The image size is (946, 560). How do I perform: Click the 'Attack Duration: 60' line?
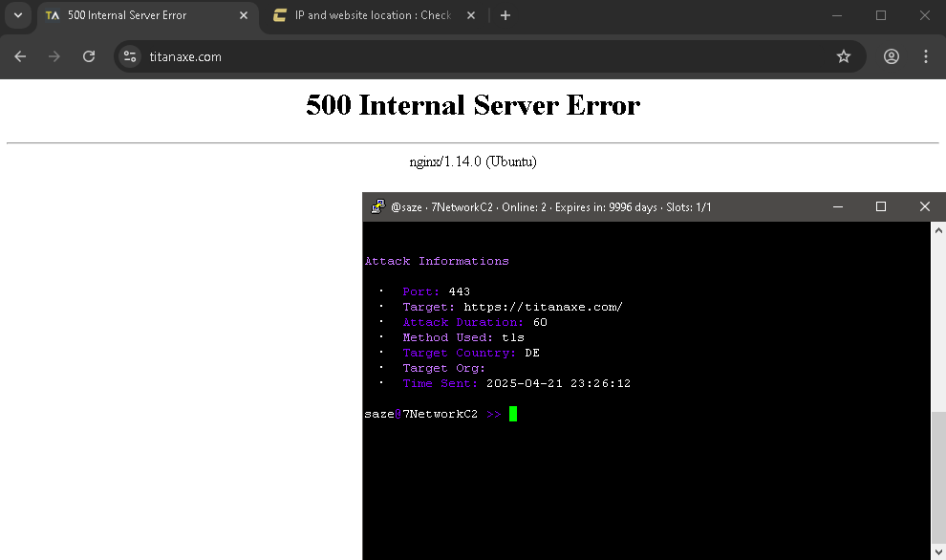(x=475, y=322)
